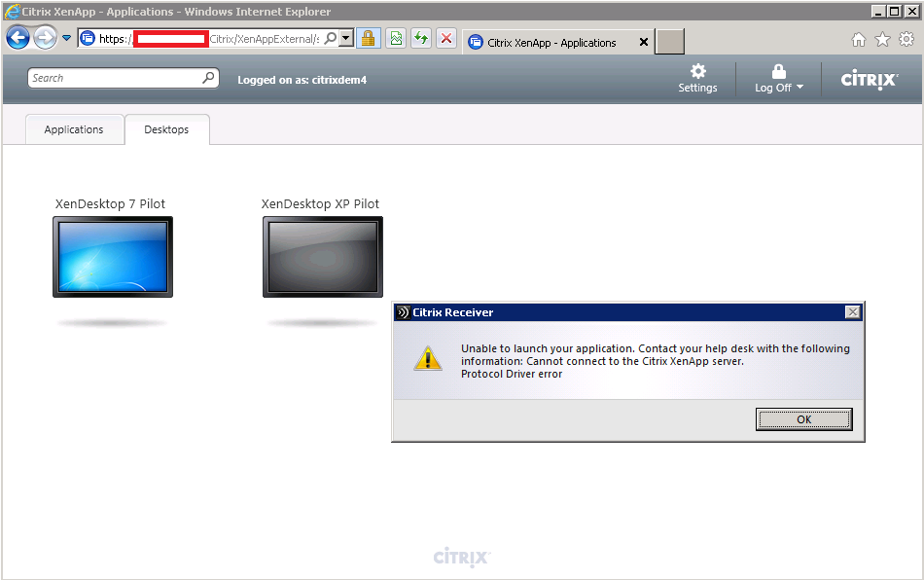Image resolution: width=924 pixels, height=580 pixels.
Task: Click the security lock icon
Action: click(x=369, y=39)
